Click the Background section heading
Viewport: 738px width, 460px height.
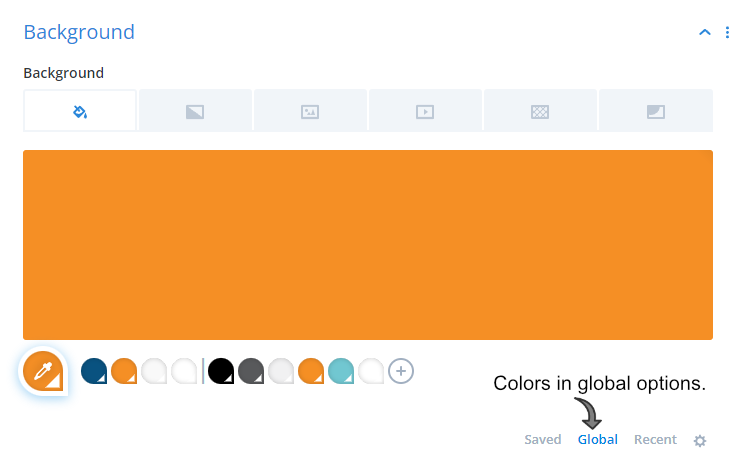pyautogui.click(x=79, y=32)
